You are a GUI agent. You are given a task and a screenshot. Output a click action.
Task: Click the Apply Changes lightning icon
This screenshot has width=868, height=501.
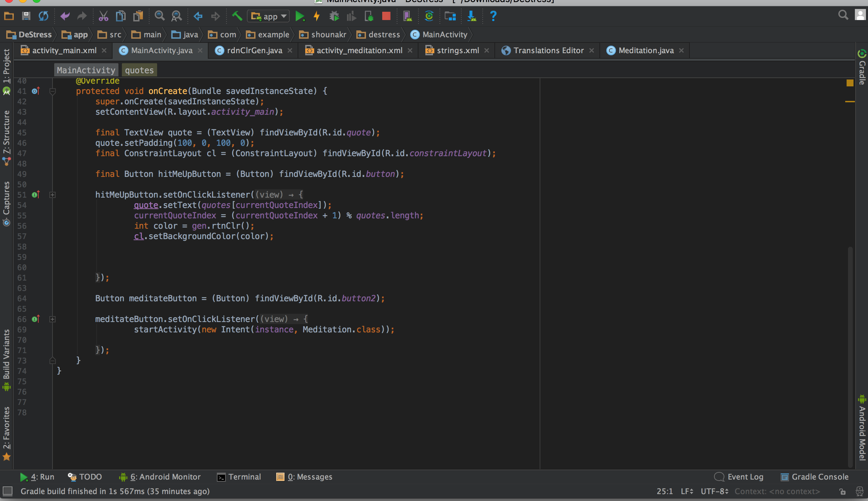pos(317,16)
